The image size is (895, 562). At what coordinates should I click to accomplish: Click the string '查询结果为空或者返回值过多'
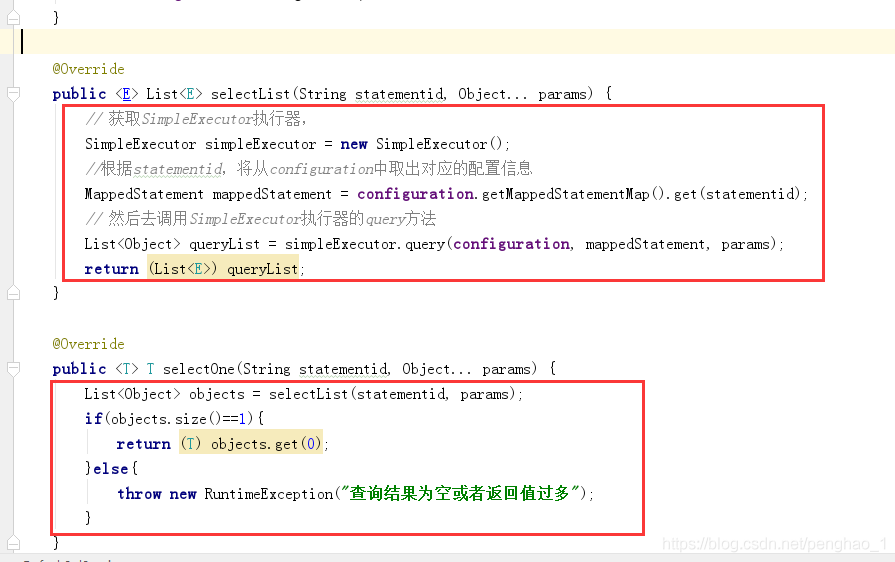461,493
